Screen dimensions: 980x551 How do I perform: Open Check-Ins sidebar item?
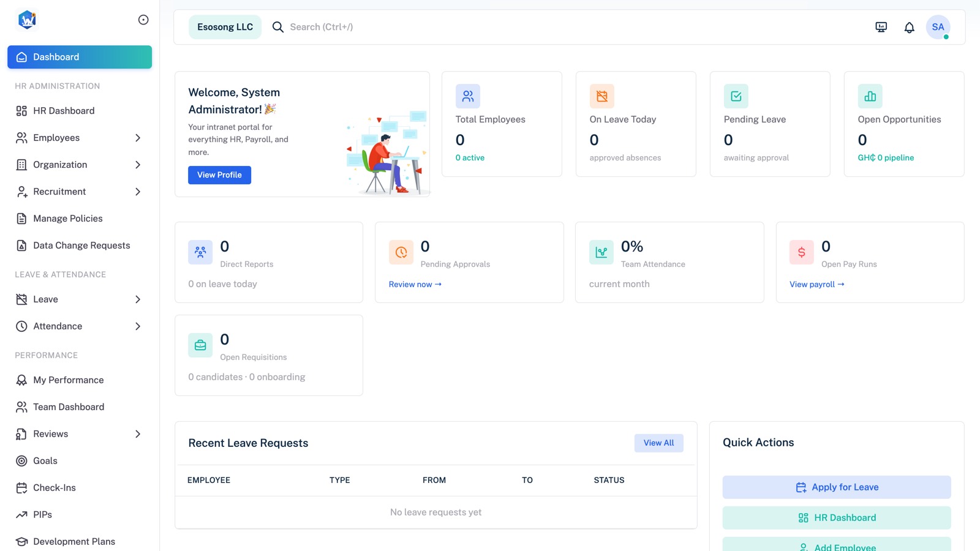pos(80,488)
